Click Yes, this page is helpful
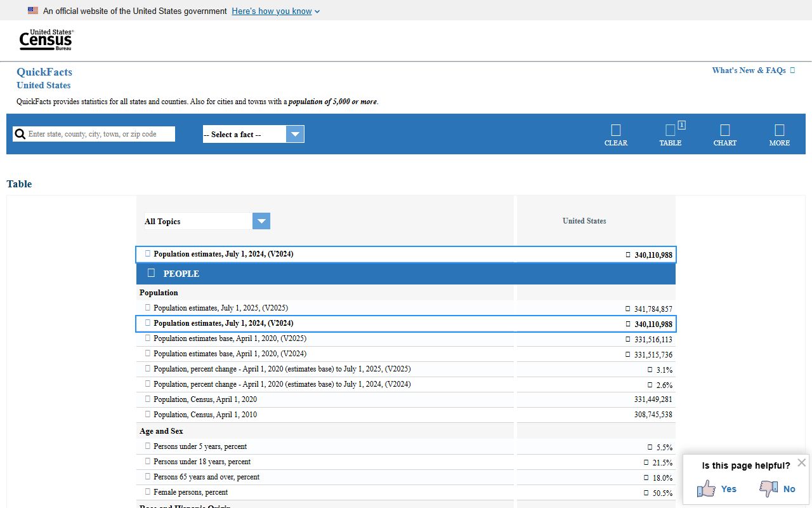The height and width of the screenshot is (508, 812). (728, 488)
